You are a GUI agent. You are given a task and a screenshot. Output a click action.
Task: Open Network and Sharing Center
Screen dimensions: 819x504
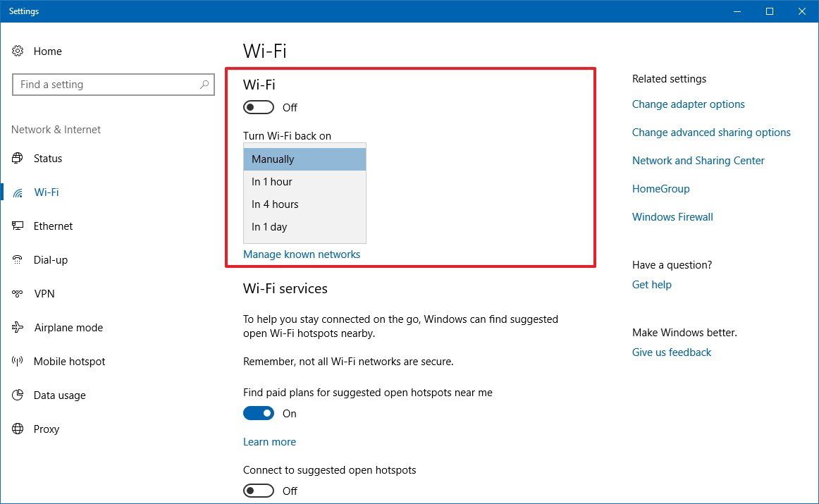pyautogui.click(x=698, y=160)
